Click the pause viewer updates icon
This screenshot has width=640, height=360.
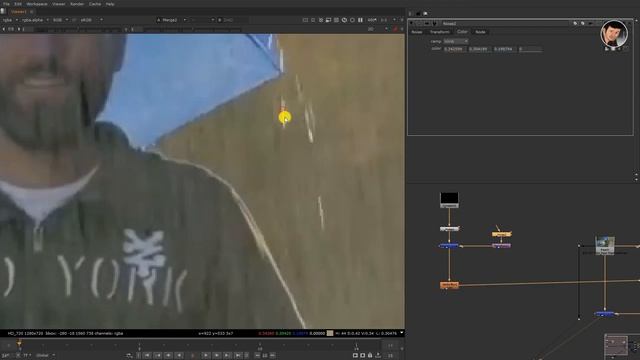click(360, 20)
